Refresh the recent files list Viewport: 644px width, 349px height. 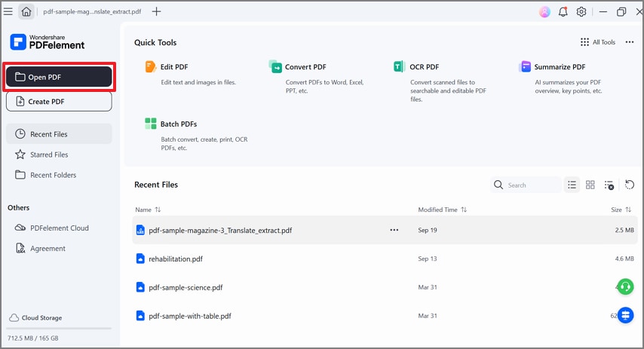630,185
